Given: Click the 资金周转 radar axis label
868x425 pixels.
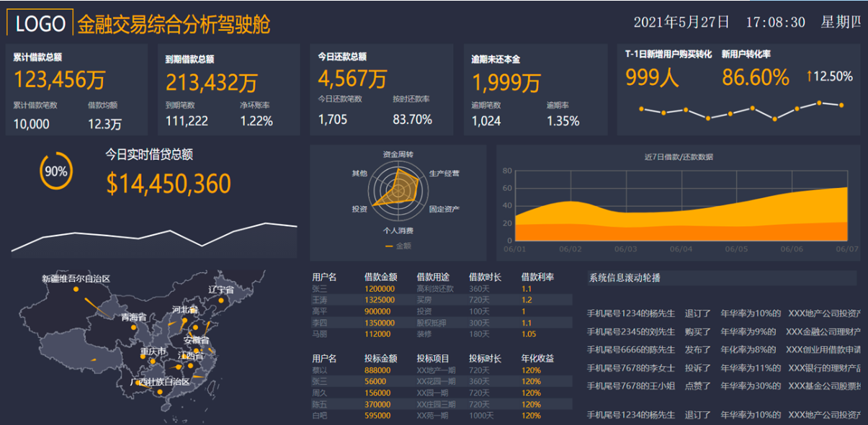Looking at the screenshot, I should 398,154.
